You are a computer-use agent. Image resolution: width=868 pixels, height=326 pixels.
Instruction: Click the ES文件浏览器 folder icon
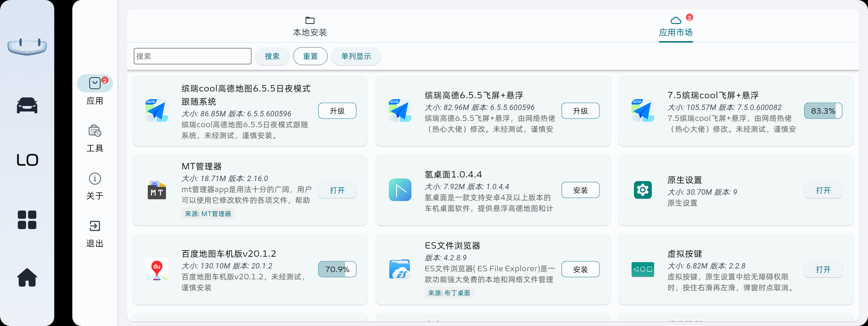400,269
